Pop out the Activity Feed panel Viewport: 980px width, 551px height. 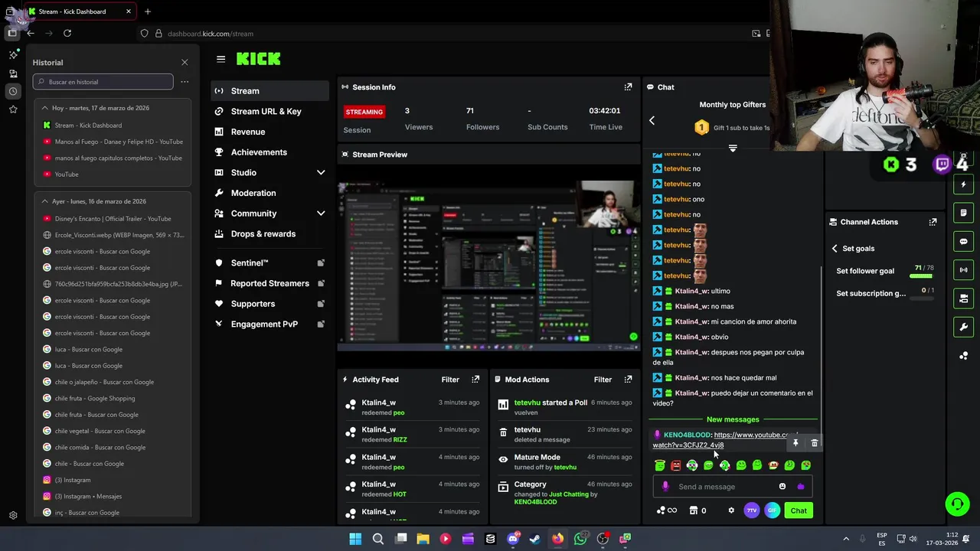coord(475,380)
